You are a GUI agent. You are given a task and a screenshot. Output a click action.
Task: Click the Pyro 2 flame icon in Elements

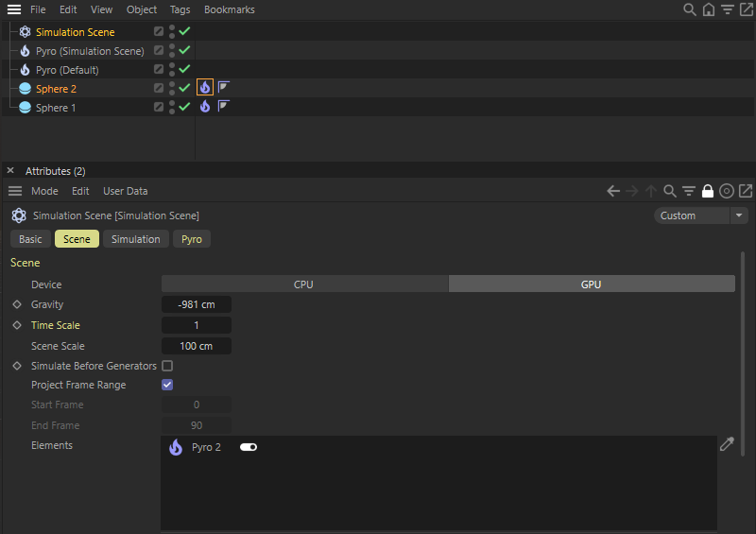(x=176, y=447)
